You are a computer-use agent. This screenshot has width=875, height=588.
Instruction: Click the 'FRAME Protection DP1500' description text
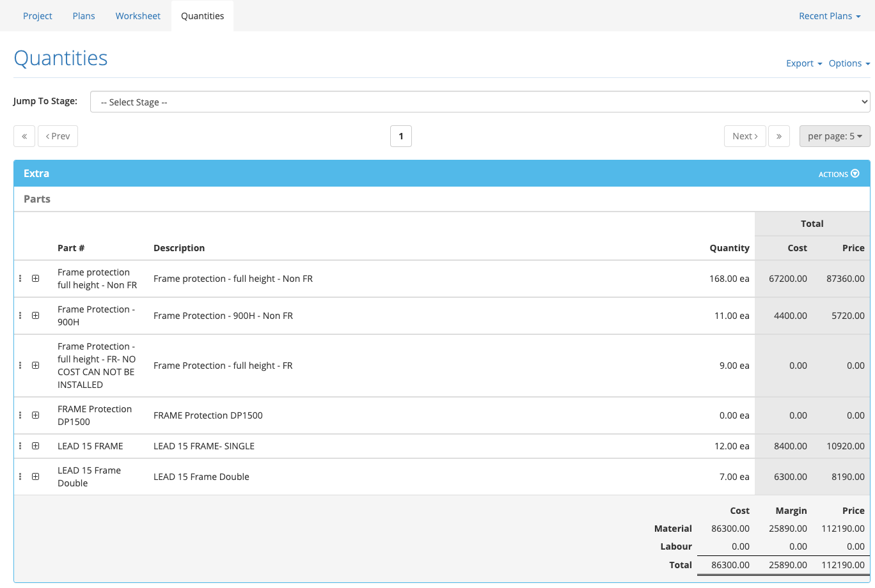pyautogui.click(x=208, y=415)
